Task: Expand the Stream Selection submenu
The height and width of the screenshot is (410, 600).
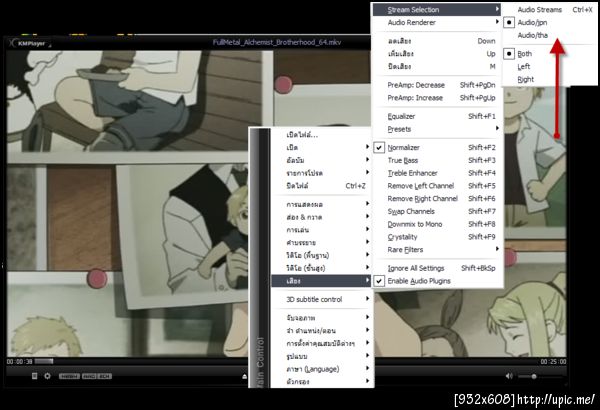Action: tap(437, 10)
